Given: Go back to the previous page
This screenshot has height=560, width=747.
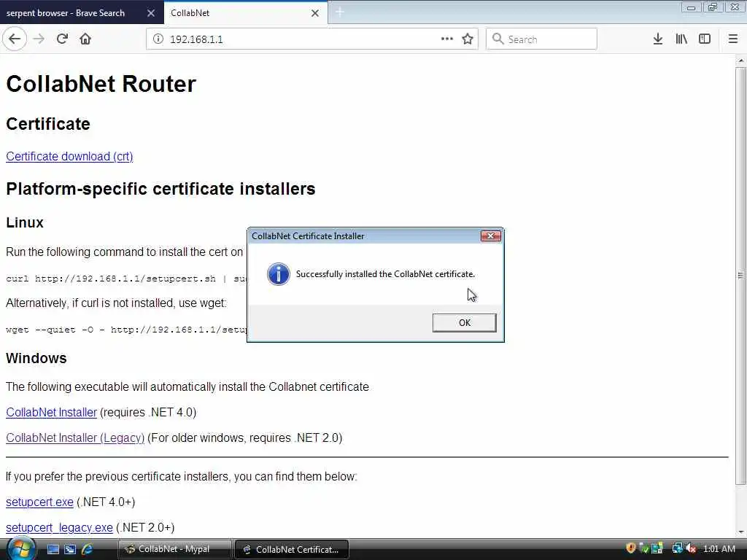Looking at the screenshot, I should tap(15, 39).
